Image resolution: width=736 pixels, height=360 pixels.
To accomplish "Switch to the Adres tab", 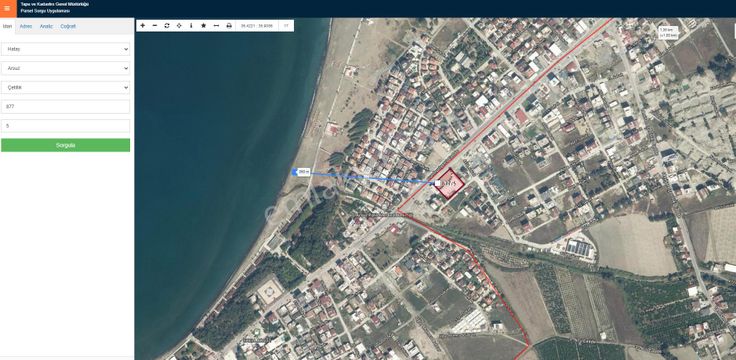I will tap(26, 26).
